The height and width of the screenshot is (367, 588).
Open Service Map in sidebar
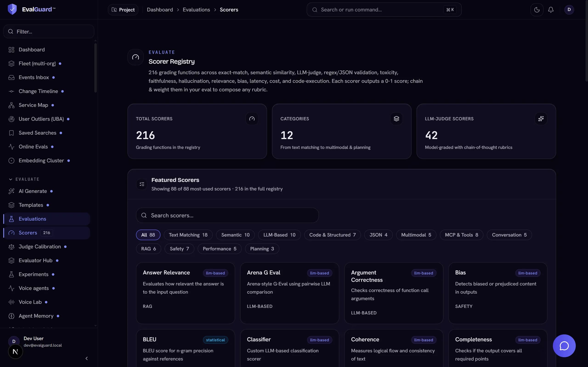tap(33, 105)
